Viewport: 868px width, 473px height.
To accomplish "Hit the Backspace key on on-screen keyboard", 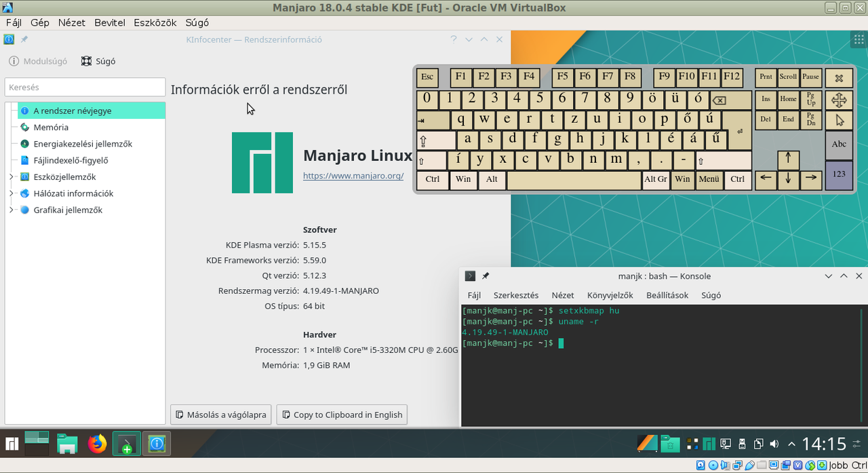I will point(730,100).
